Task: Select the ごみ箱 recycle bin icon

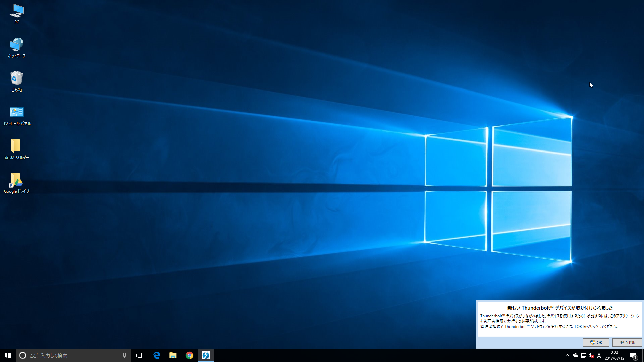Action: [17, 81]
